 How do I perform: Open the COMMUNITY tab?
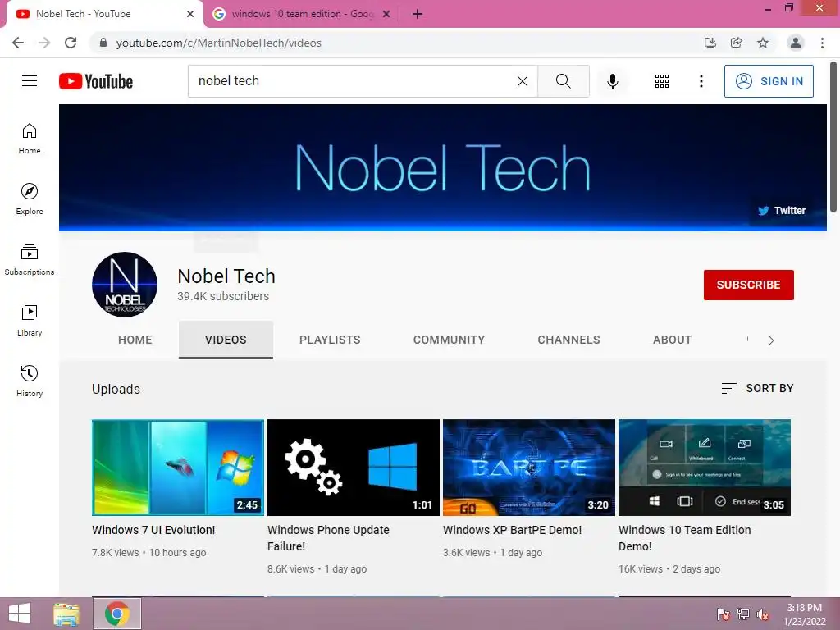[449, 340]
